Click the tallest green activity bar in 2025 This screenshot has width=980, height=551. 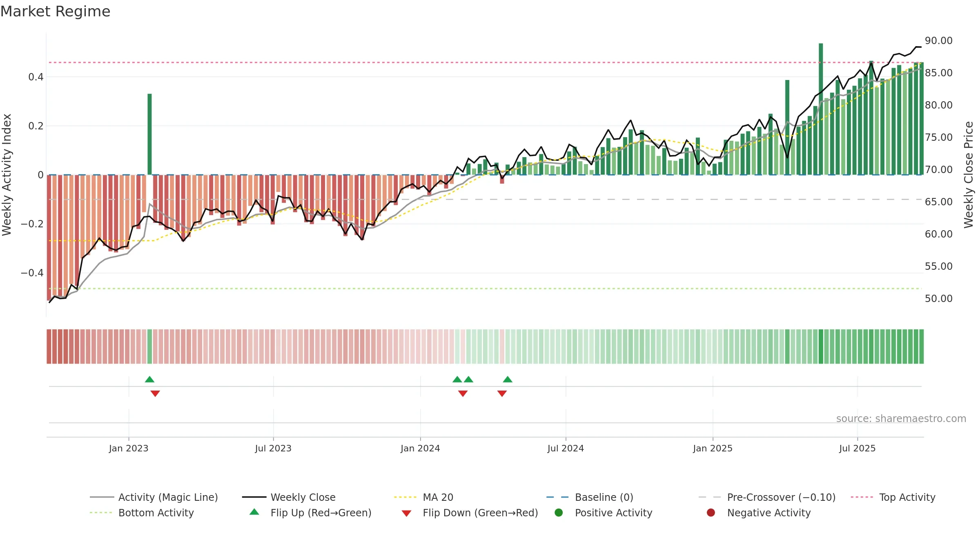[821, 109]
